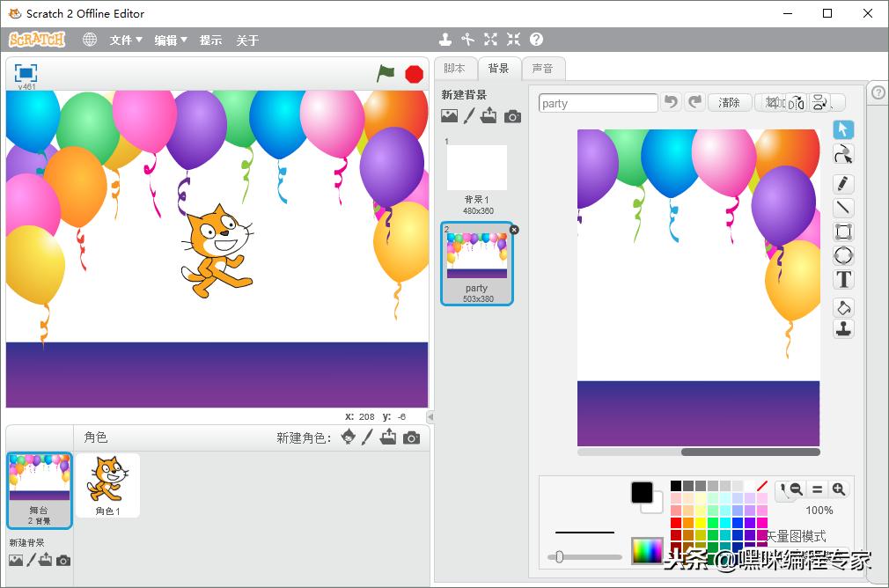Screen dimensions: 889x588
Task: Undo the last paint action
Action: 672,102
